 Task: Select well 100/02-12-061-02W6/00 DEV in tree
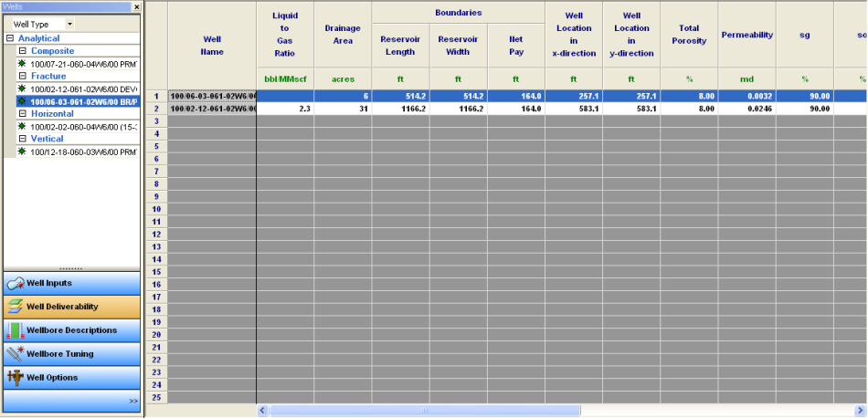click(82, 89)
